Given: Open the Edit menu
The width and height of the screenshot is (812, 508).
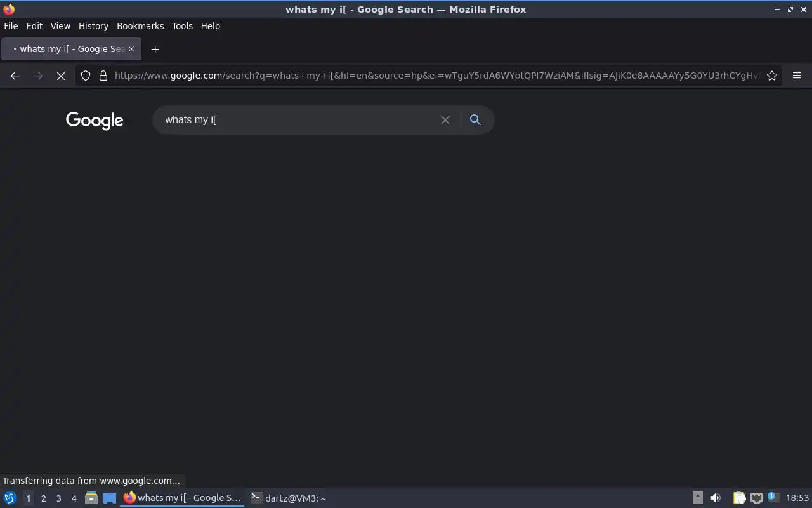Looking at the screenshot, I should click(34, 26).
